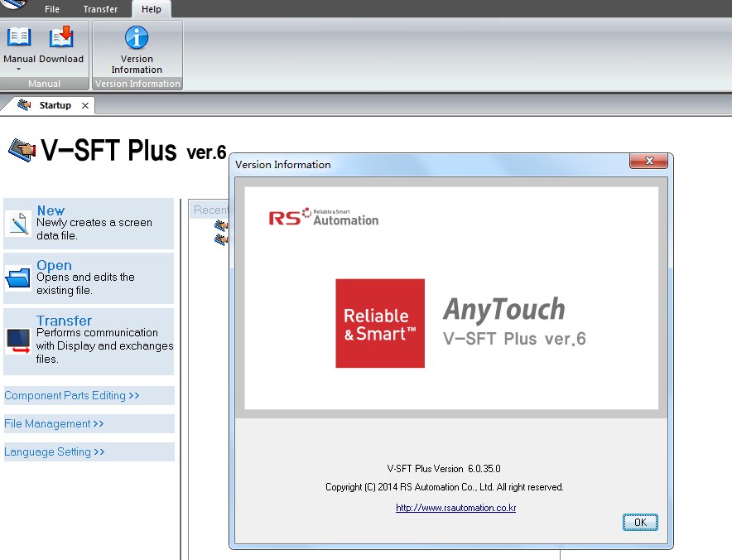
Task: Click the Transfer display communication icon
Action: [x=18, y=340]
